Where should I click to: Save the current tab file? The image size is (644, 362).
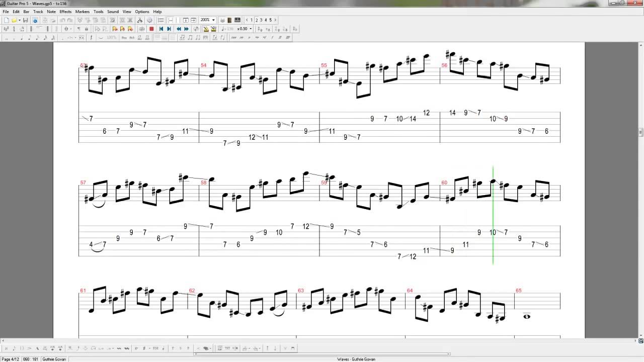(x=26, y=20)
